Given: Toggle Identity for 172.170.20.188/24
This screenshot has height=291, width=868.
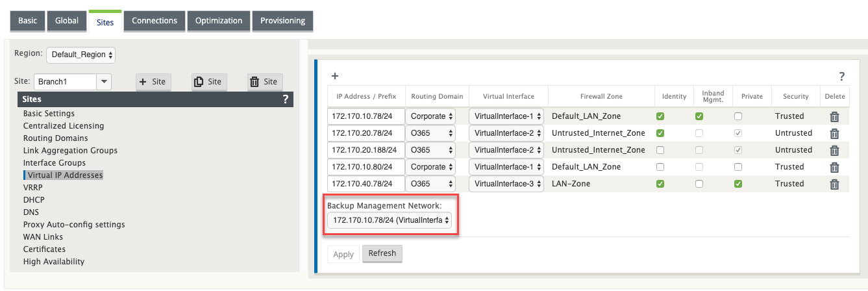Looking at the screenshot, I should (660, 150).
